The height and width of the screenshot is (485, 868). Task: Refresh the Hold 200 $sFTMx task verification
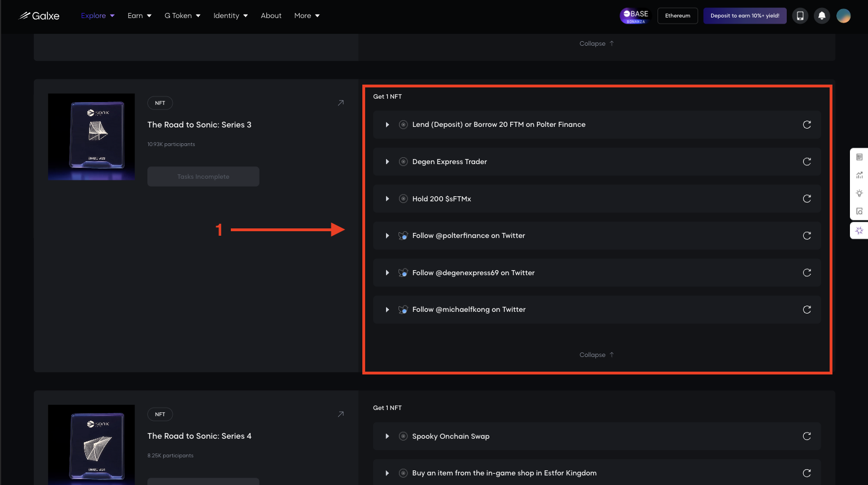tap(806, 199)
